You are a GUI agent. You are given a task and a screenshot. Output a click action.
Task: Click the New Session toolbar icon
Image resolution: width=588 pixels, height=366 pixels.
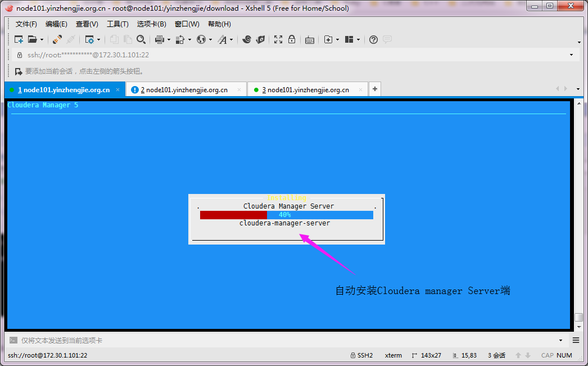tap(19, 39)
